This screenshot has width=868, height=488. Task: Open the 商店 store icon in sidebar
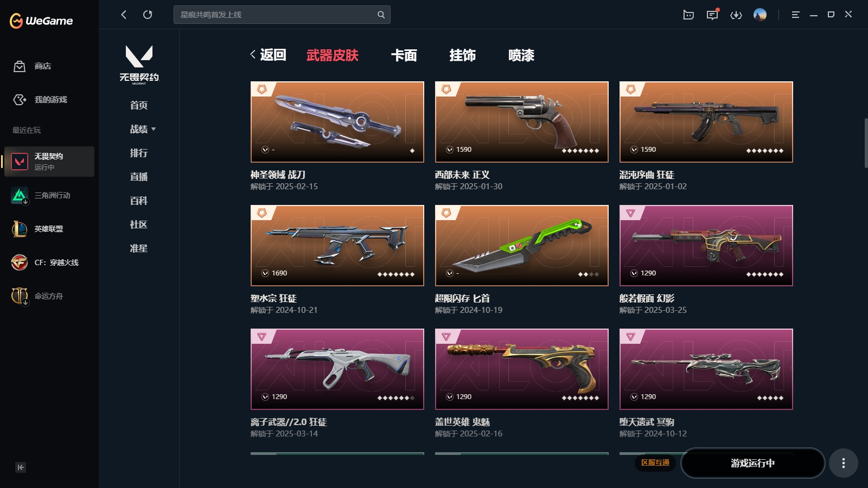(x=20, y=66)
